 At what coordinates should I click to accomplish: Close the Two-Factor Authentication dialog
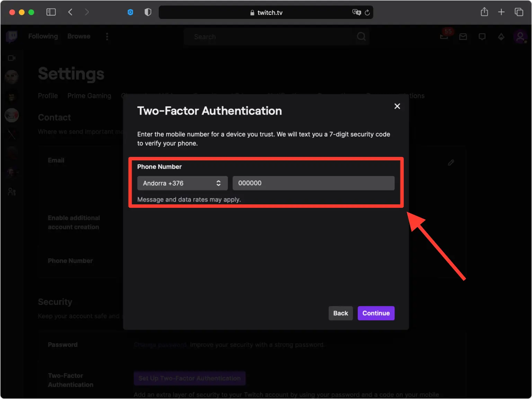pos(397,106)
